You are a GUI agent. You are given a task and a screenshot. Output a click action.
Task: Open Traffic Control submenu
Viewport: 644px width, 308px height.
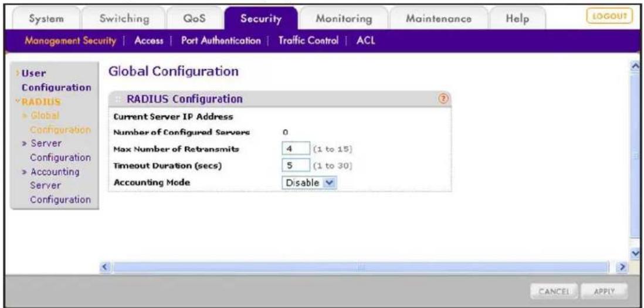(308, 40)
